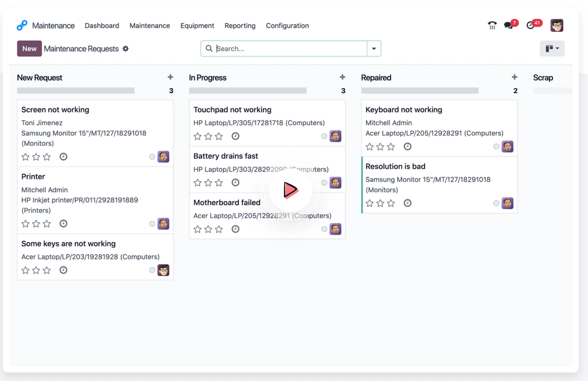Click the New button
588x381 pixels.
[29, 48]
